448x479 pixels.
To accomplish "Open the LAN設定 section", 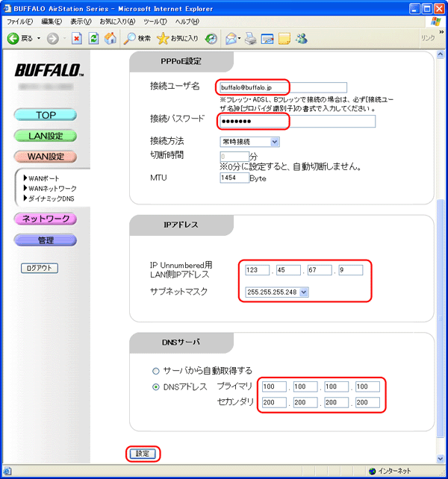I will (46, 136).
